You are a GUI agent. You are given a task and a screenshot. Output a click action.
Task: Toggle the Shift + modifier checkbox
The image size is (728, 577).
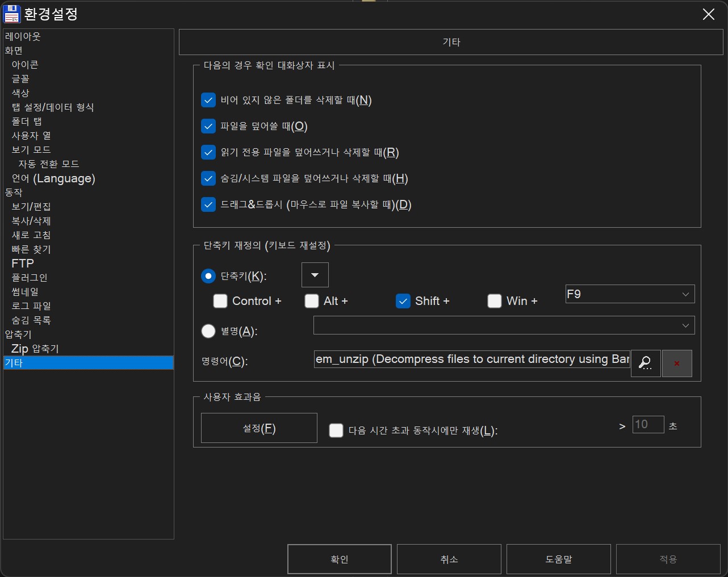click(x=403, y=301)
